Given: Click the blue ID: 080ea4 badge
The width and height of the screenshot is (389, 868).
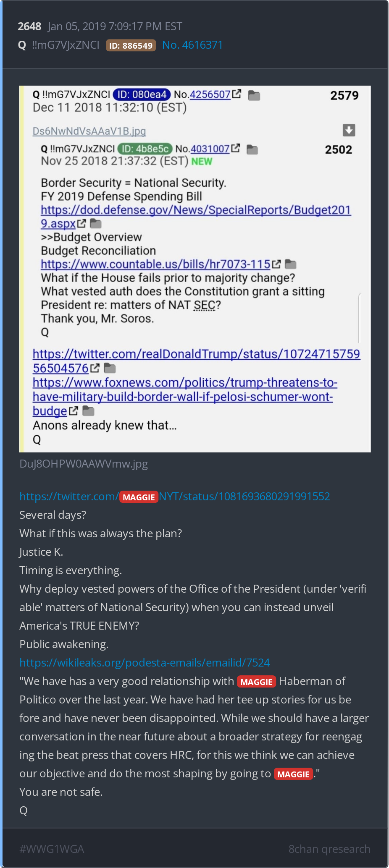Looking at the screenshot, I should click(142, 94).
